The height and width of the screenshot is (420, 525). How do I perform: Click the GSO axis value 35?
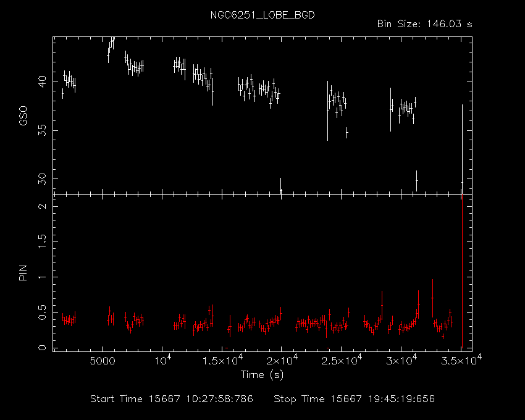click(42, 130)
